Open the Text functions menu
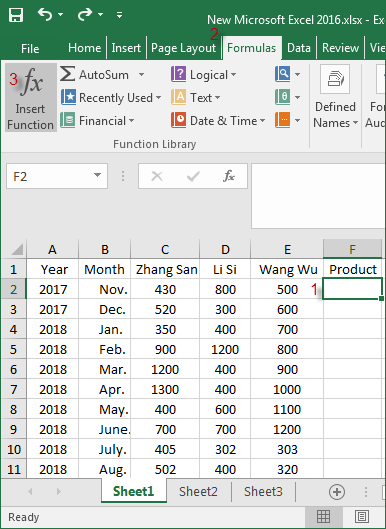Viewport: 386px width, 529px height. (196, 98)
